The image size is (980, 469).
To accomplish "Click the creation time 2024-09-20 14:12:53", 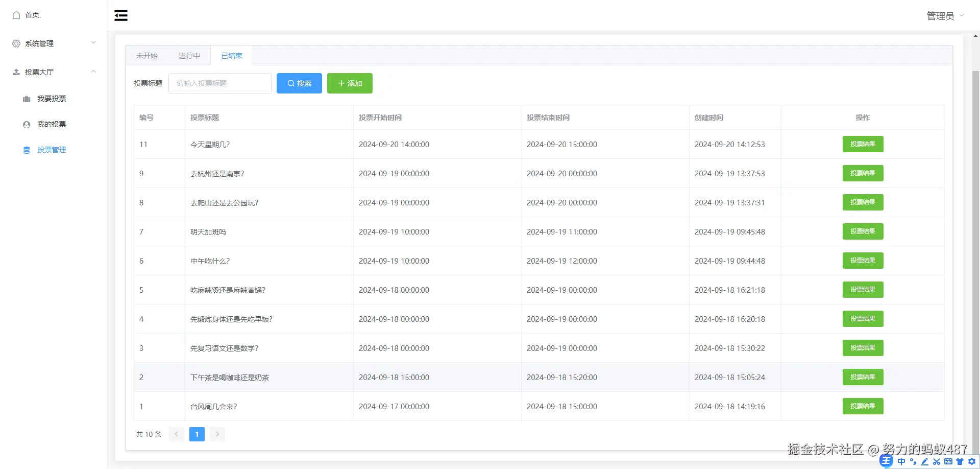I will click(730, 145).
